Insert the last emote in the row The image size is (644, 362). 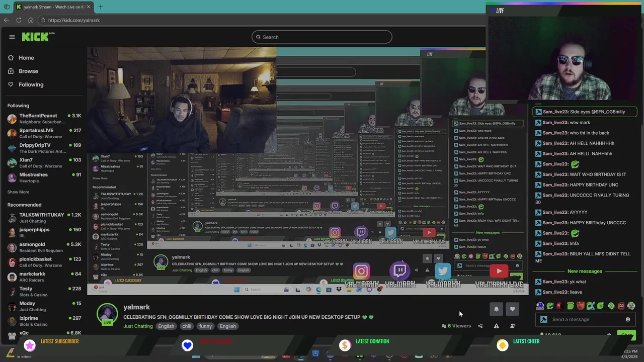(631, 306)
